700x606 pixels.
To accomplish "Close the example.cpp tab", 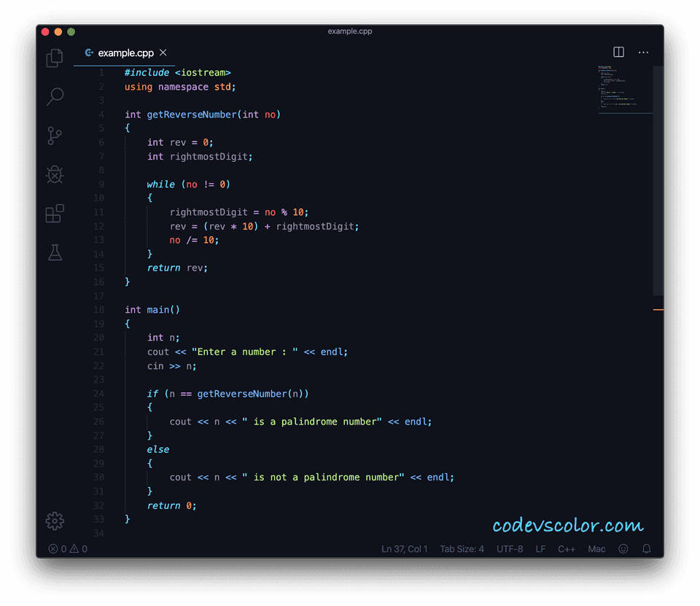I will [163, 53].
